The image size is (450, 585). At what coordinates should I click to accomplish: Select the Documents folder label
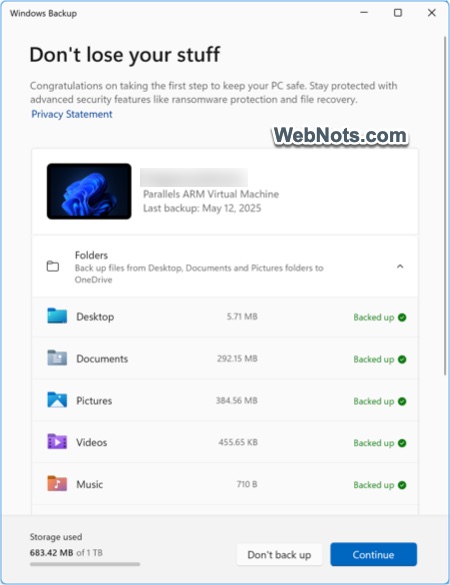[102, 359]
